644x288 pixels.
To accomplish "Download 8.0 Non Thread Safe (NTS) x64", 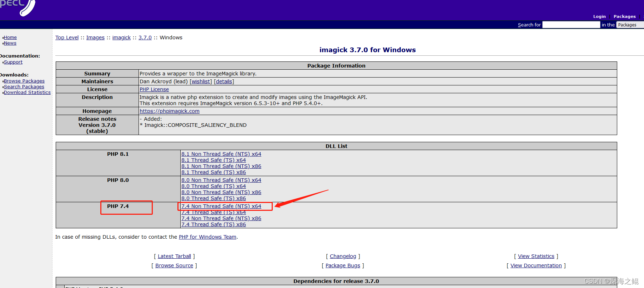I will 221,180.
